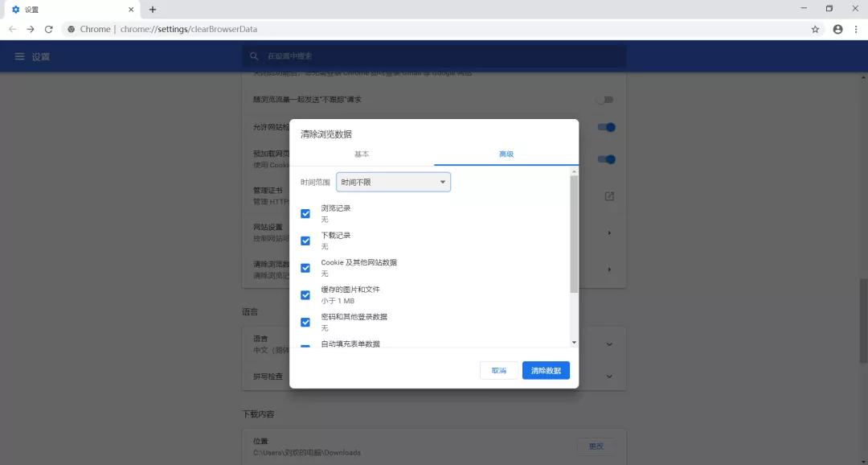This screenshot has height=465, width=868.
Task: Open a new tab with the plus icon
Action: pos(153,10)
